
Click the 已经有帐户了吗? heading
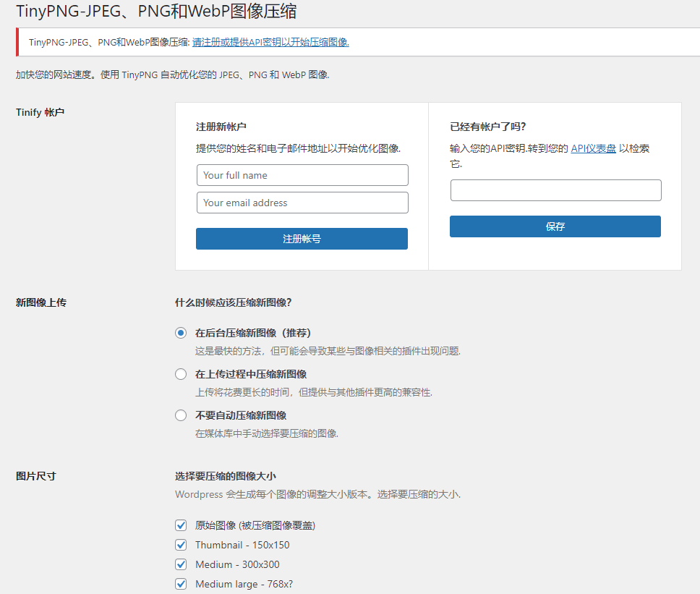488,127
